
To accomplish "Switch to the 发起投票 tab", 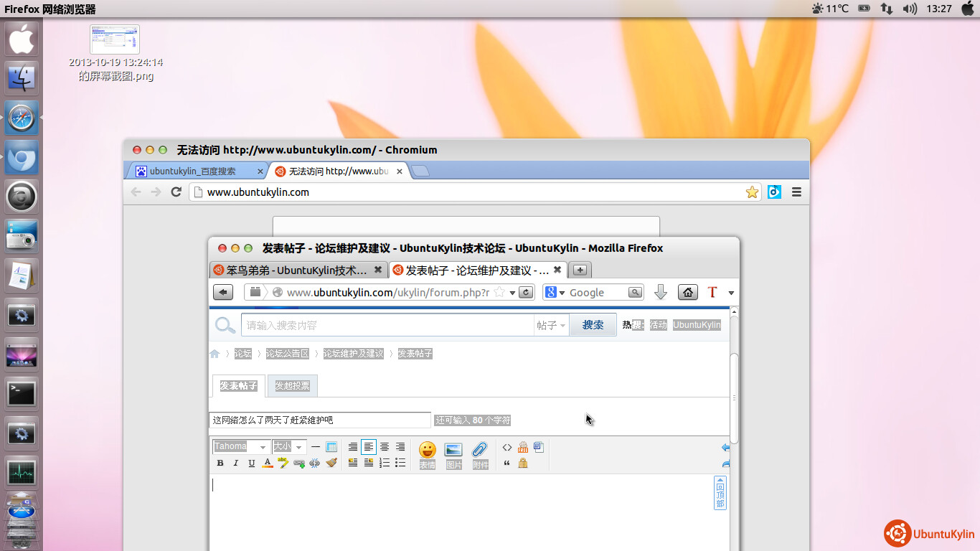I will pos(292,386).
